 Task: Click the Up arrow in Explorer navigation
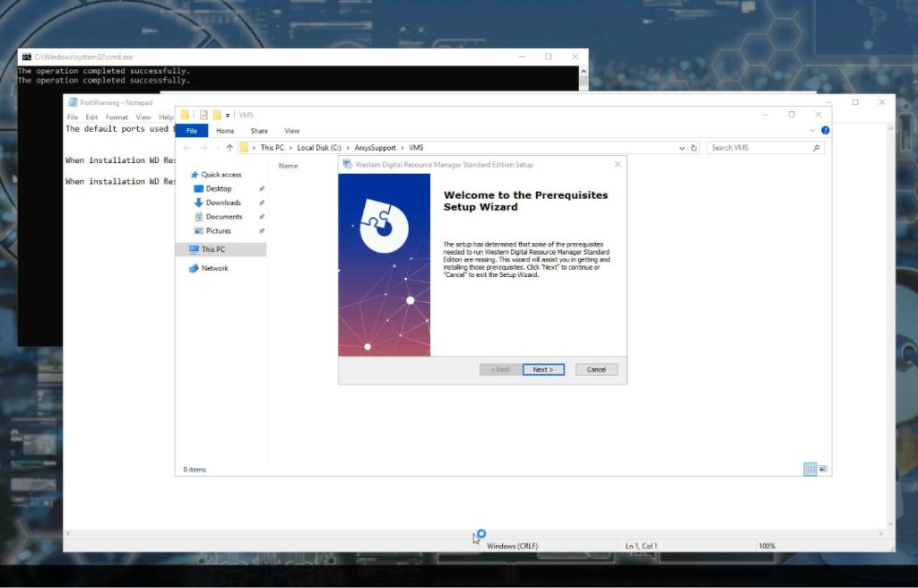pos(229,148)
